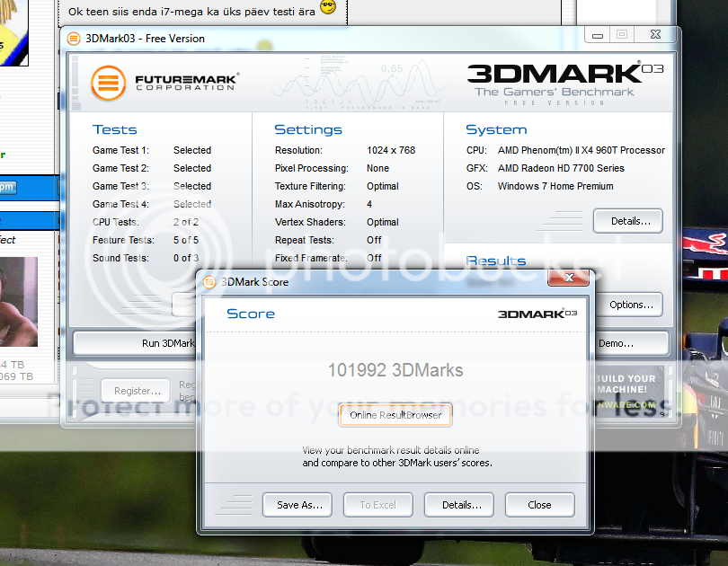
Task: Click the "Game Test 2:" label
Action: pos(120,168)
